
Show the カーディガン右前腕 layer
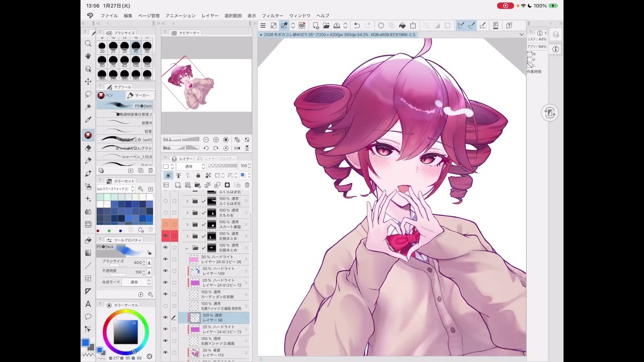point(165,294)
